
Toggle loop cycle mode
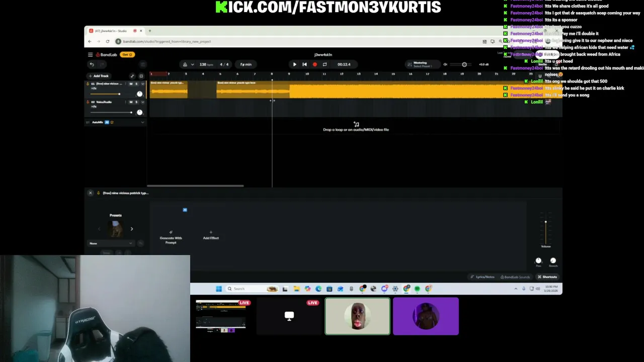tap(325, 64)
